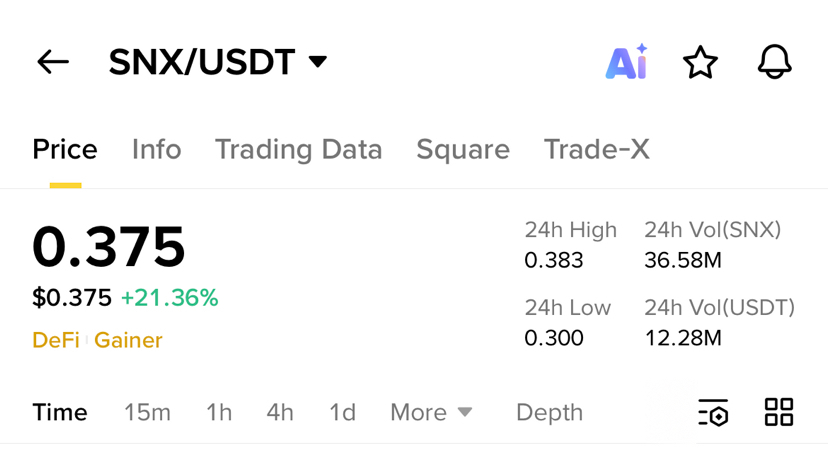
Task: Add SNX/USDT to favorites with star
Action: coord(700,62)
